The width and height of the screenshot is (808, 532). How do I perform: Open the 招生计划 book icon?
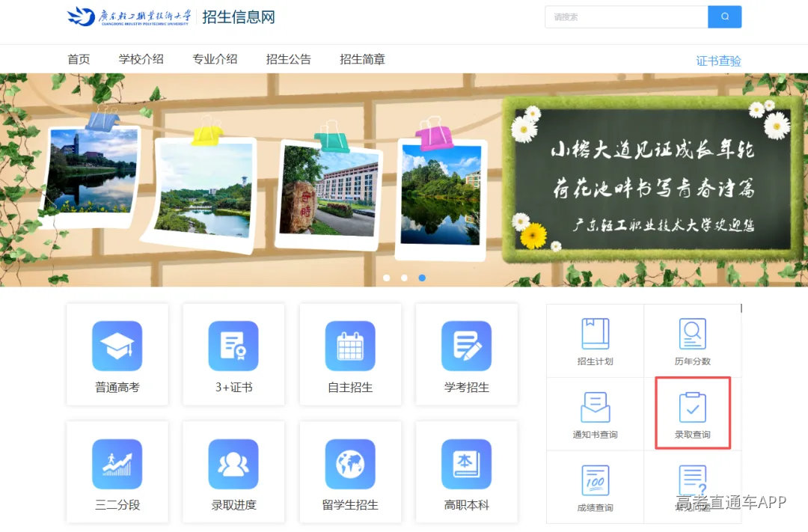596,334
